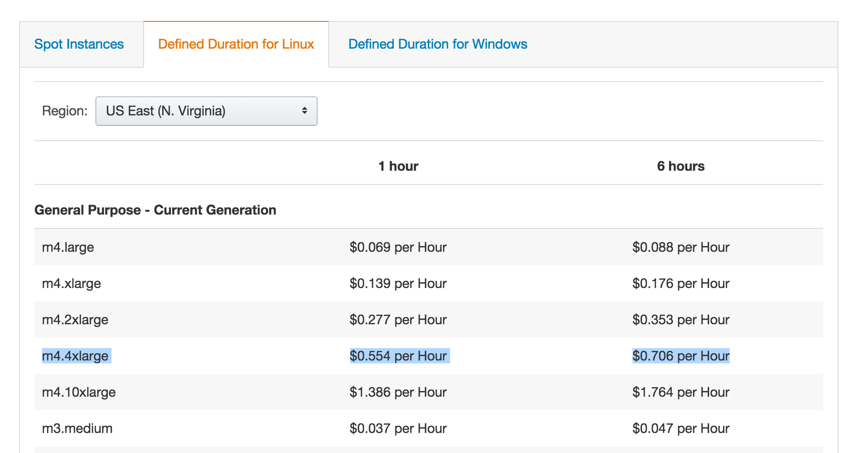This screenshot has height=453, width=868.
Task: Click the $0.037 per Hour price
Action: (398, 428)
